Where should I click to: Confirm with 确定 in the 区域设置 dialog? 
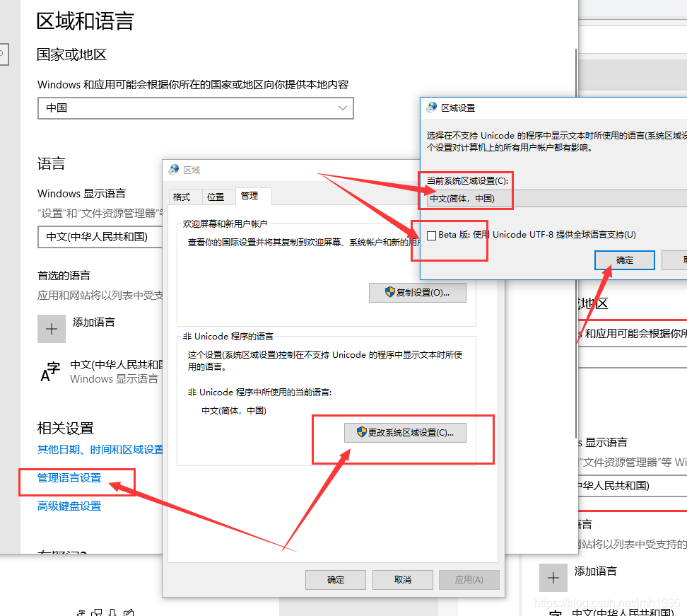[x=624, y=260]
